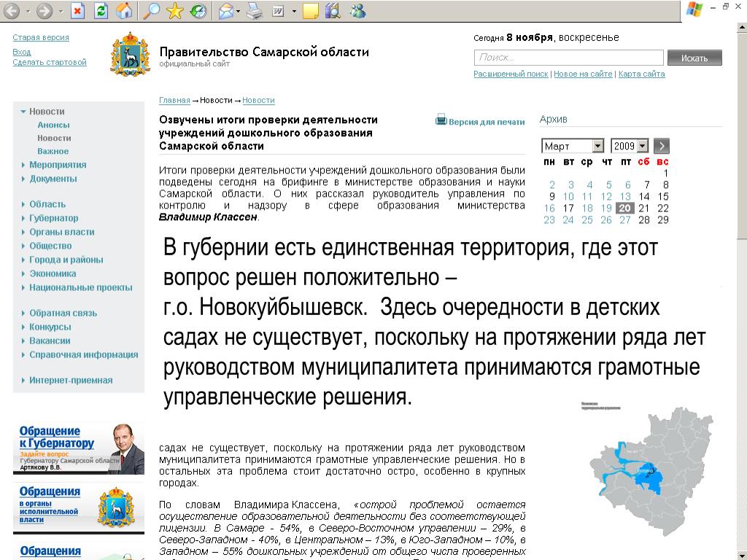Viewport: 747px width, 560px height.
Task: Open Органы власти menu item
Action: (62, 232)
